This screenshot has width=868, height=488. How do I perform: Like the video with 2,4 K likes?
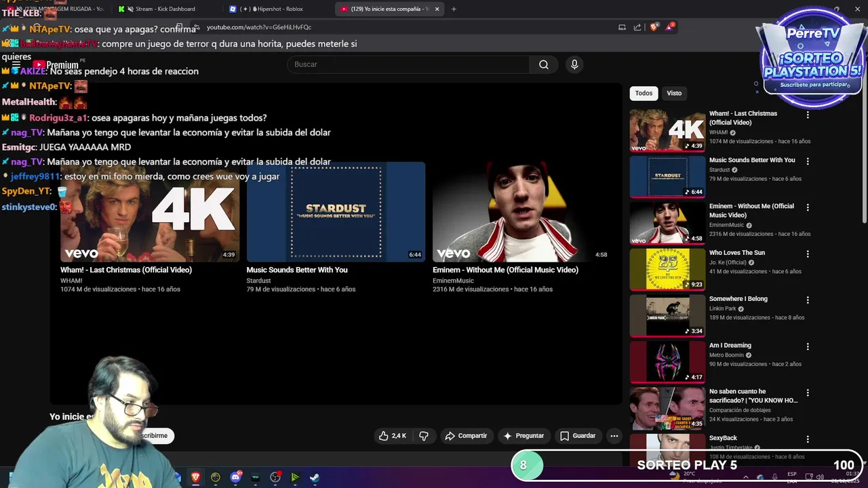(392, 436)
